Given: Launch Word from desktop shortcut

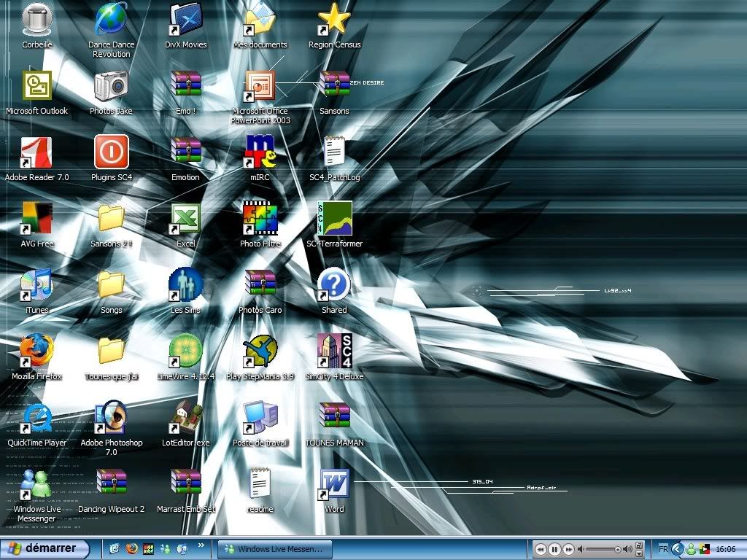Looking at the screenshot, I should pyautogui.click(x=334, y=491).
